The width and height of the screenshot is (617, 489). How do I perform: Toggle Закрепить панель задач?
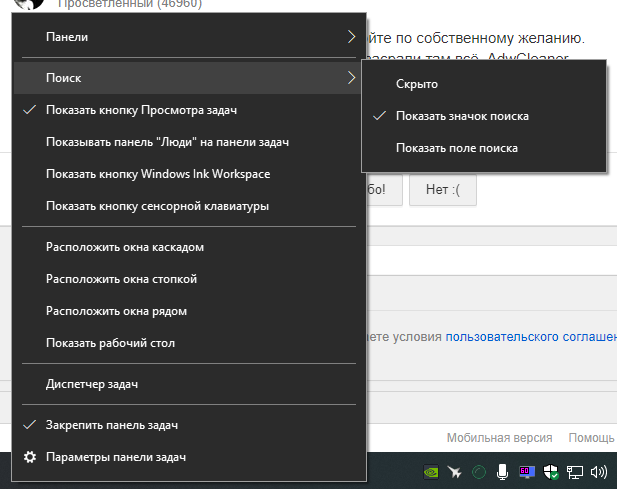coord(189,425)
